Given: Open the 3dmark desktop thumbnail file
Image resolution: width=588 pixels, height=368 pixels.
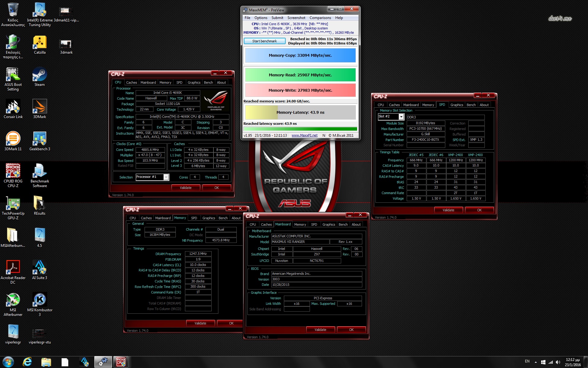Looking at the screenshot, I should click(x=66, y=47).
